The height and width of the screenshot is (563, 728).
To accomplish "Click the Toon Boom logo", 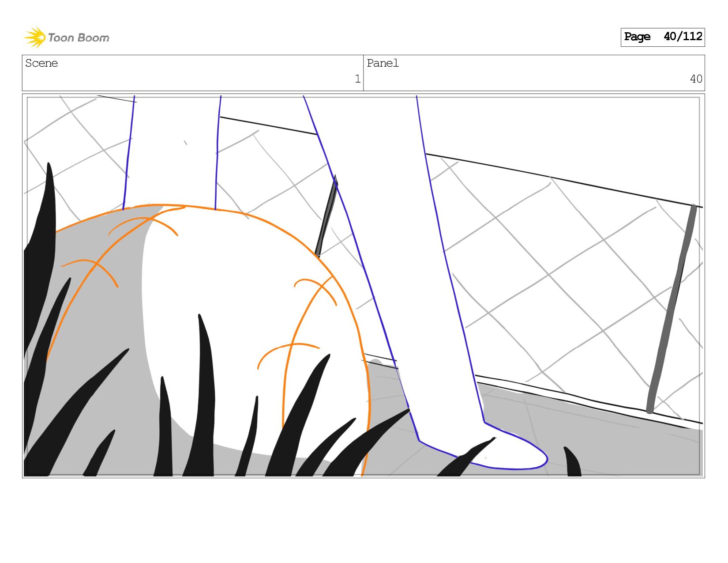I will click(x=67, y=38).
